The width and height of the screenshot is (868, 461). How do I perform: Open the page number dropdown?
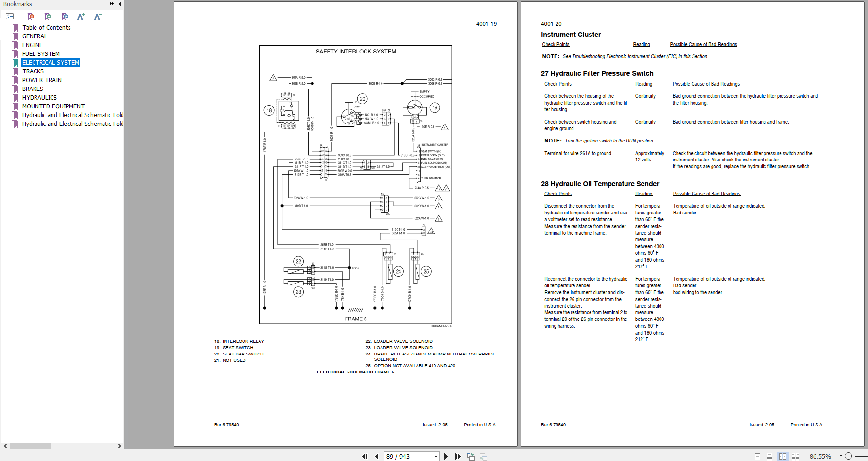436,456
